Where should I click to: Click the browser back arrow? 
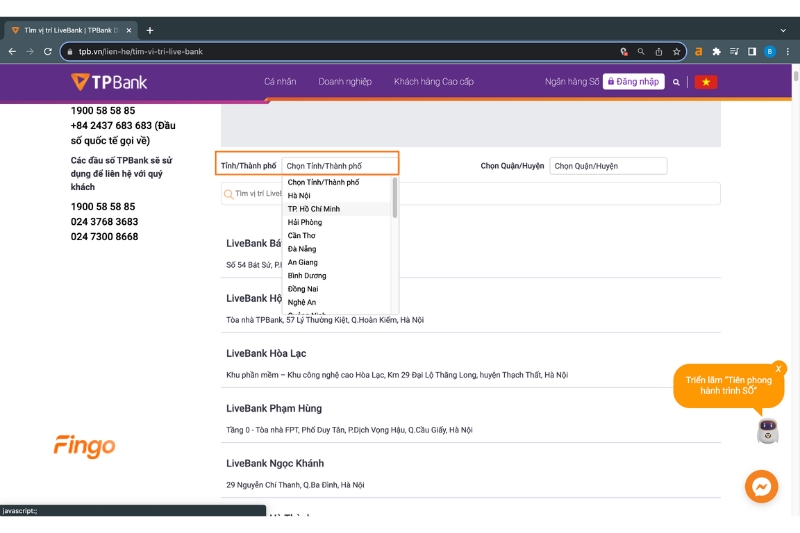click(12, 52)
